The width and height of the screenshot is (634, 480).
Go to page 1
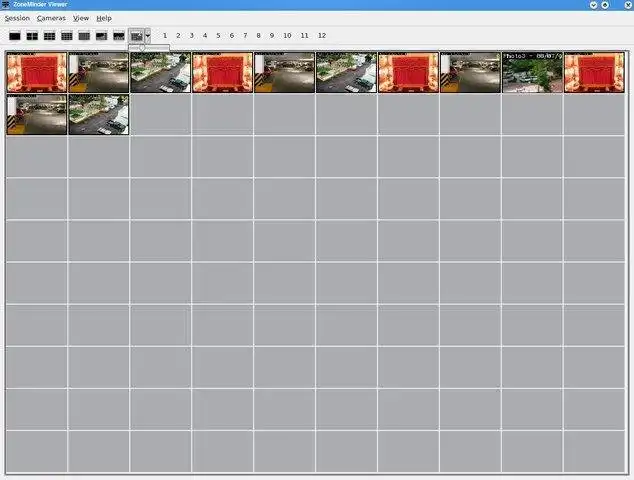[165, 36]
